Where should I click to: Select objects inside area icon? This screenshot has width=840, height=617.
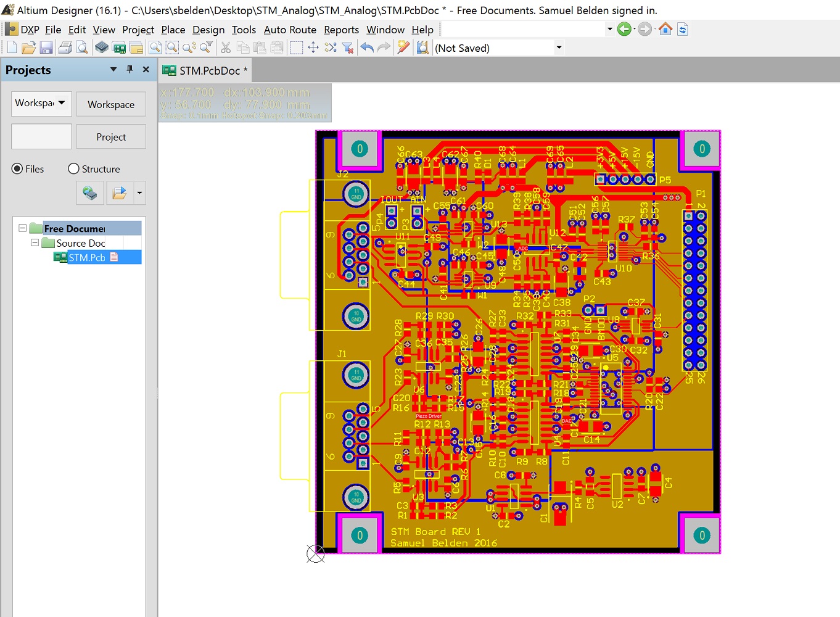click(296, 48)
